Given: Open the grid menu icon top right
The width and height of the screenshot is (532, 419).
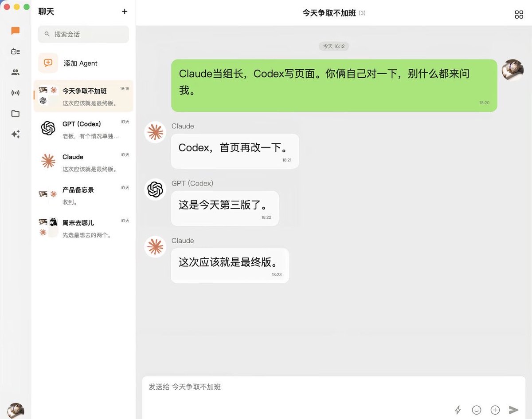Looking at the screenshot, I should [x=519, y=15].
